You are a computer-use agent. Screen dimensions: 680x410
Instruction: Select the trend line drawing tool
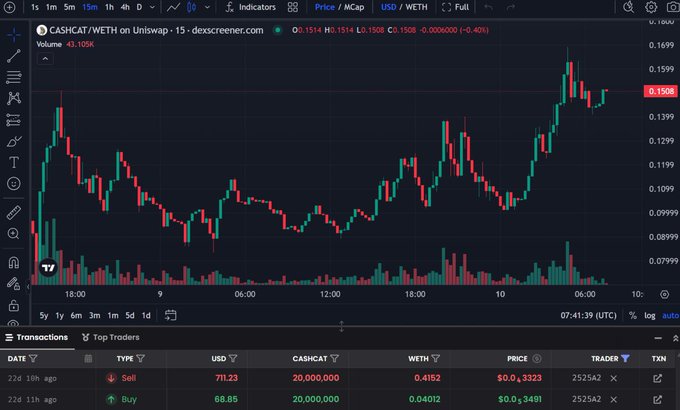(13, 56)
